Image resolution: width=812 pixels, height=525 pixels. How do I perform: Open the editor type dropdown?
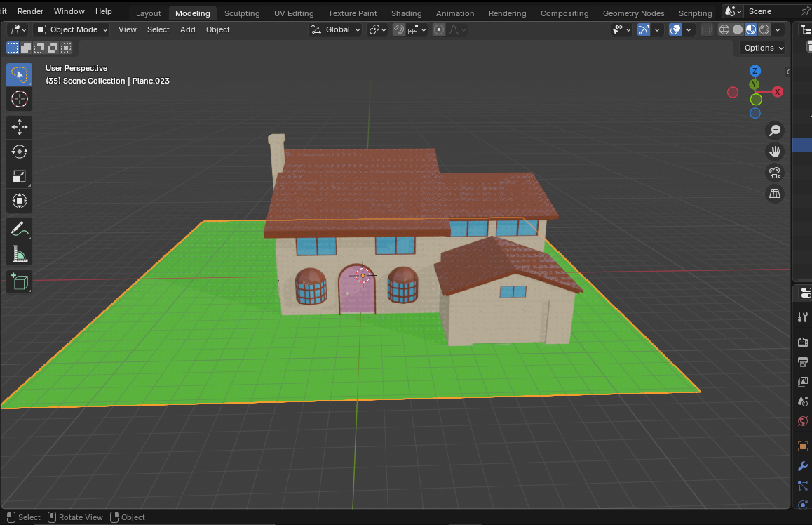click(18, 29)
